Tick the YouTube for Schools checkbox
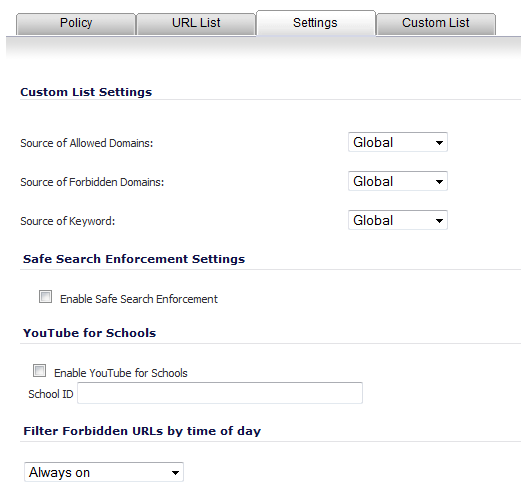This screenshot has width=521, height=498. (39, 371)
